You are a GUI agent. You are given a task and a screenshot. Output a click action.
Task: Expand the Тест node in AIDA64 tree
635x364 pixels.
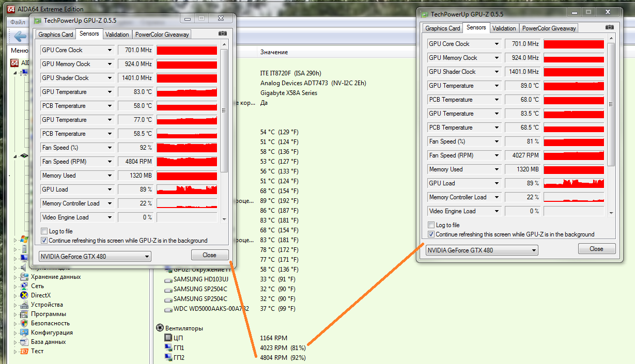[15, 351]
